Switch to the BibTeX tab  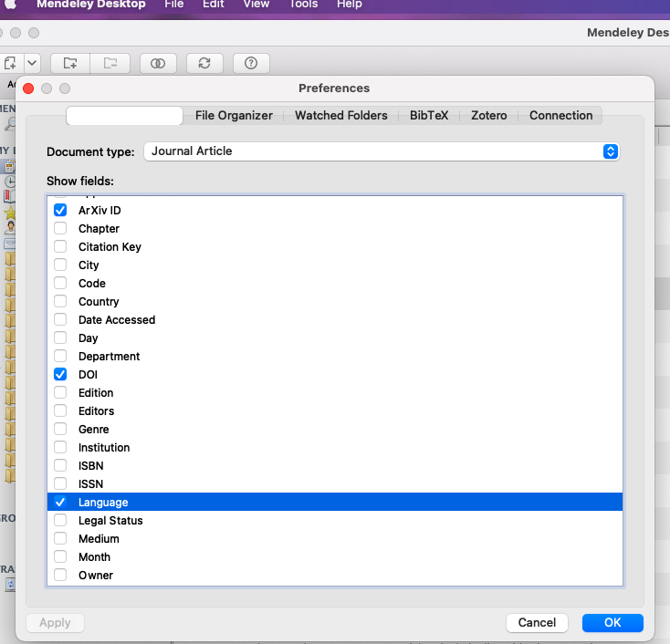429,115
